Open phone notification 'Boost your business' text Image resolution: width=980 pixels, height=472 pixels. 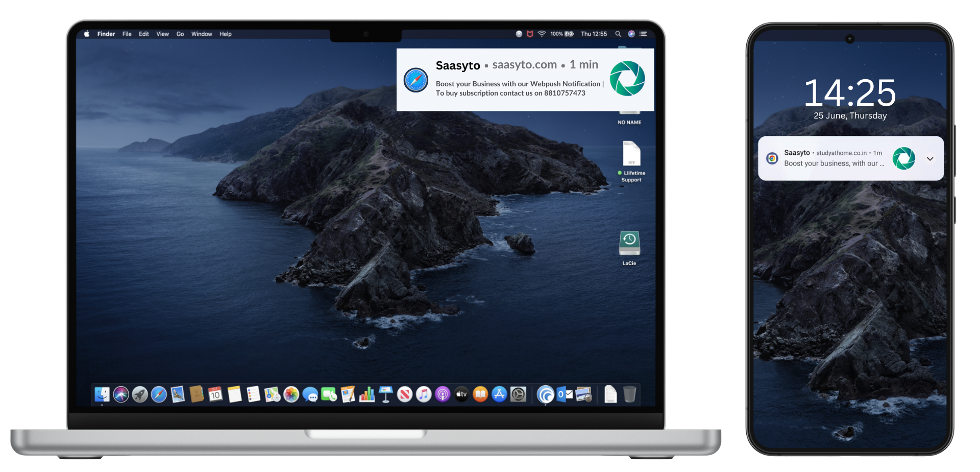click(834, 163)
